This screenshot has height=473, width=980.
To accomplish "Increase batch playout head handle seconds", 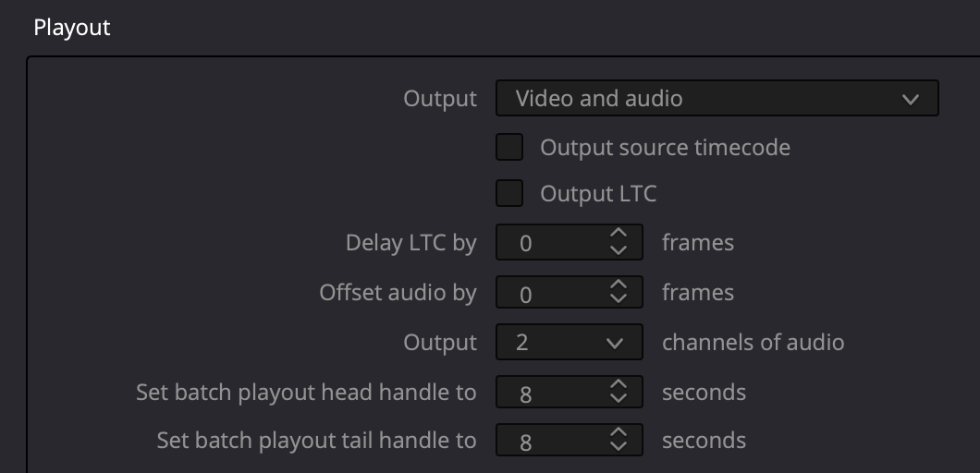I will tap(619, 383).
